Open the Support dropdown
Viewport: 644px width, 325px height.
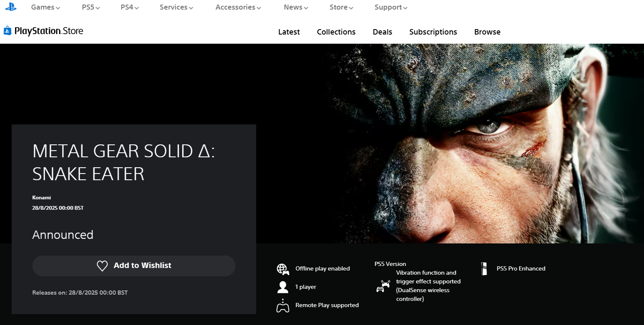click(x=390, y=7)
